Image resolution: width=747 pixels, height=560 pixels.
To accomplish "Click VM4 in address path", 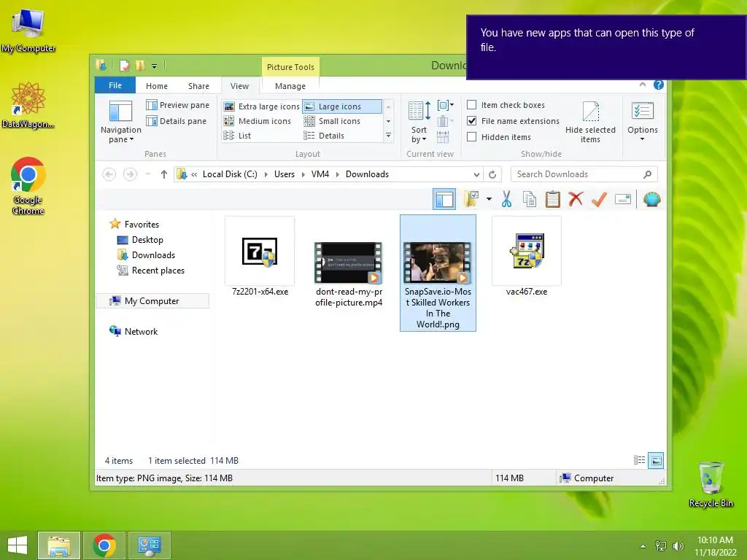I will pyautogui.click(x=320, y=174).
